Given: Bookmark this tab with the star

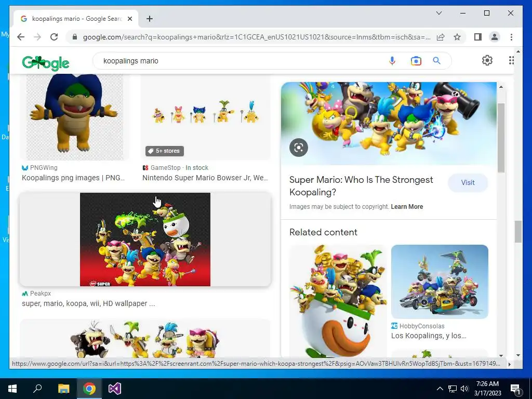Looking at the screenshot, I should [457, 37].
